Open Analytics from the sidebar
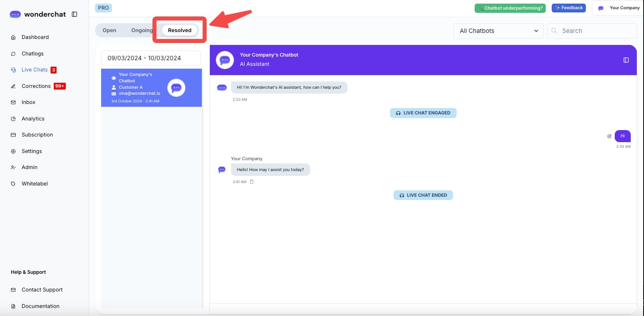644x316 pixels. coord(33,119)
